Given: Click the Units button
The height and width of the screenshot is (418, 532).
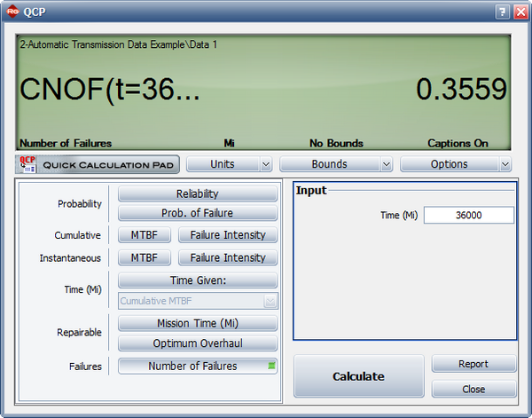Looking at the screenshot, I should pos(223,164).
